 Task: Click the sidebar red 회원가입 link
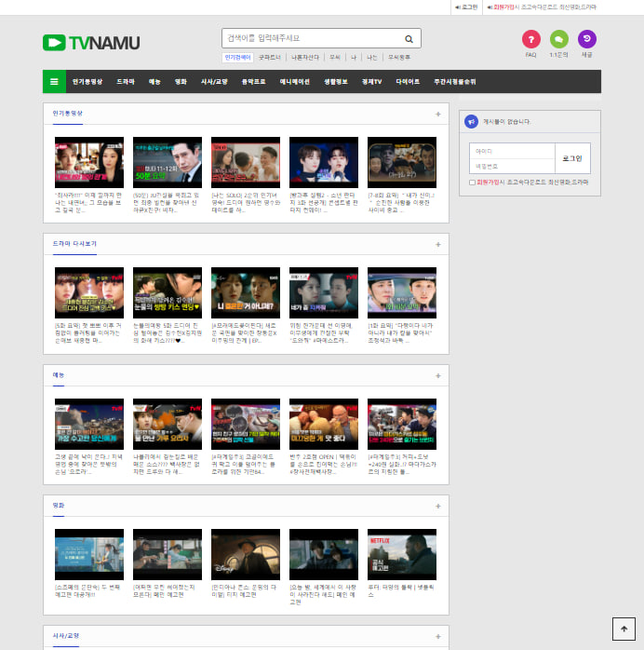click(x=488, y=182)
